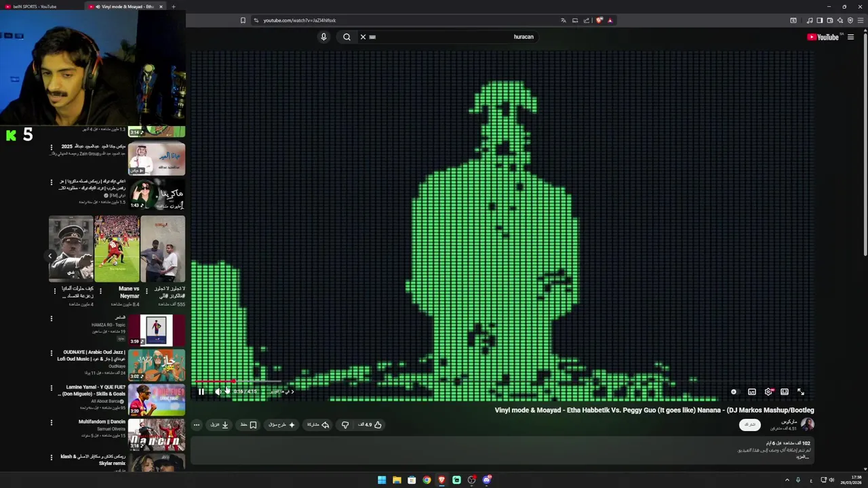Viewport: 868px width, 488px height.
Task: Run search with the magnifying glass icon
Action: click(347, 37)
